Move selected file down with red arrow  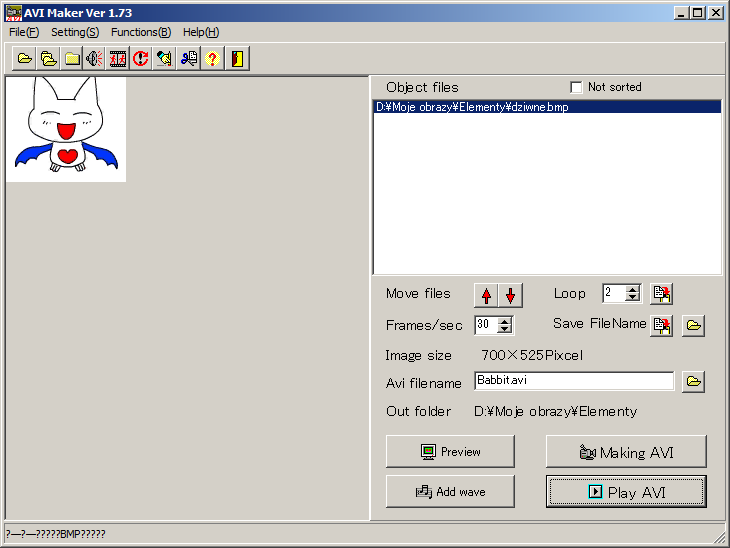coord(510,295)
